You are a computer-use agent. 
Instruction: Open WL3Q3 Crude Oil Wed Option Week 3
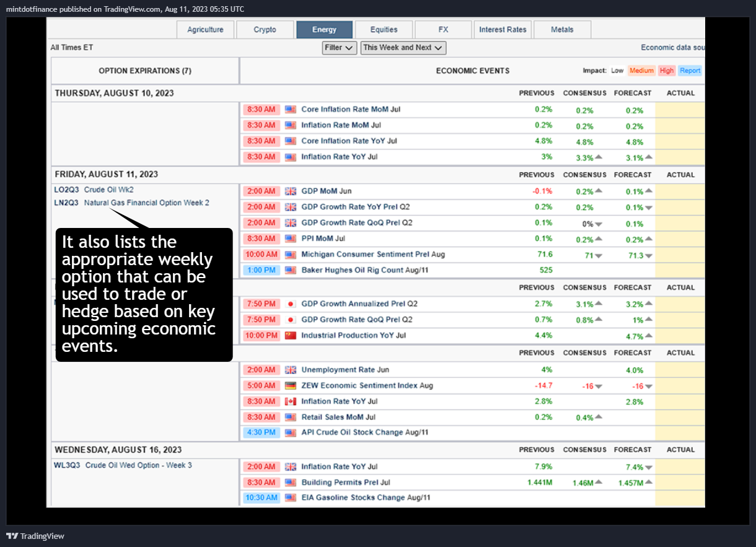click(123, 465)
